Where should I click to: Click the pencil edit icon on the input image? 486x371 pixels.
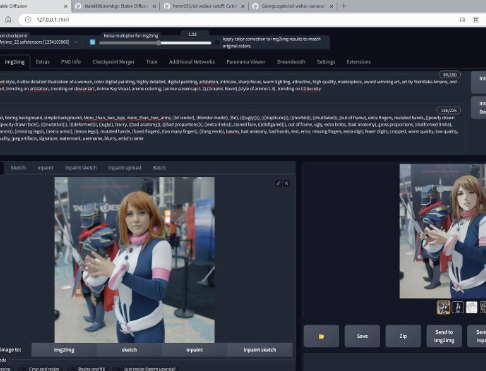point(278,183)
